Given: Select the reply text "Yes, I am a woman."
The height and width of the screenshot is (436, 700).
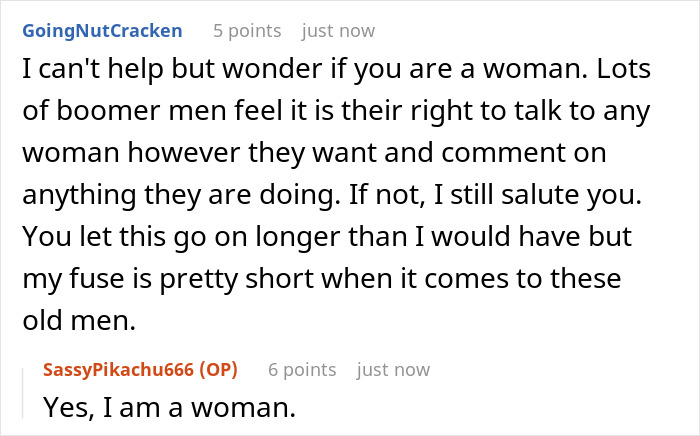Looking at the screenshot, I should (170, 407).
